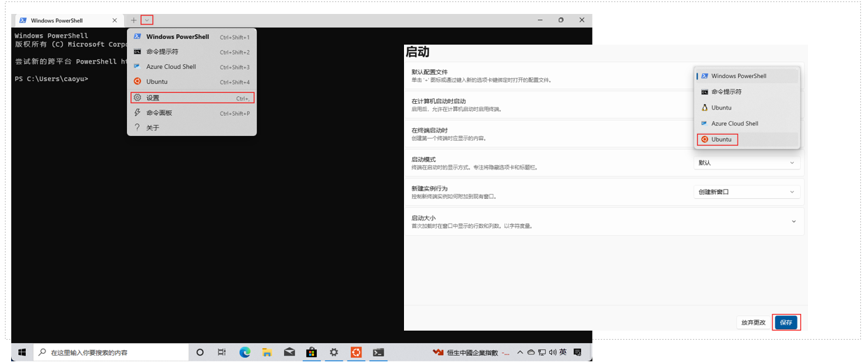Open 设置 from the Terminal dropdown menu

193,98
